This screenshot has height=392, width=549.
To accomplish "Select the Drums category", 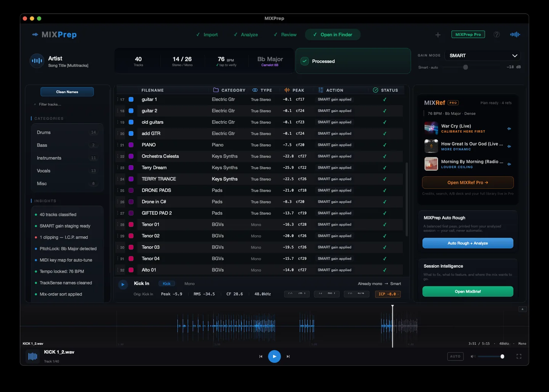I will click(67, 133).
